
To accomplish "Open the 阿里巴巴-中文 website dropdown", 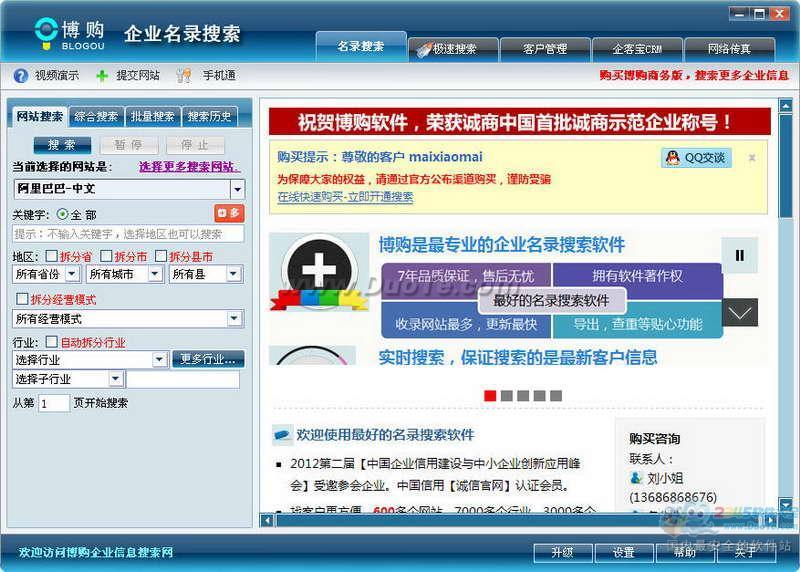I will [237, 189].
